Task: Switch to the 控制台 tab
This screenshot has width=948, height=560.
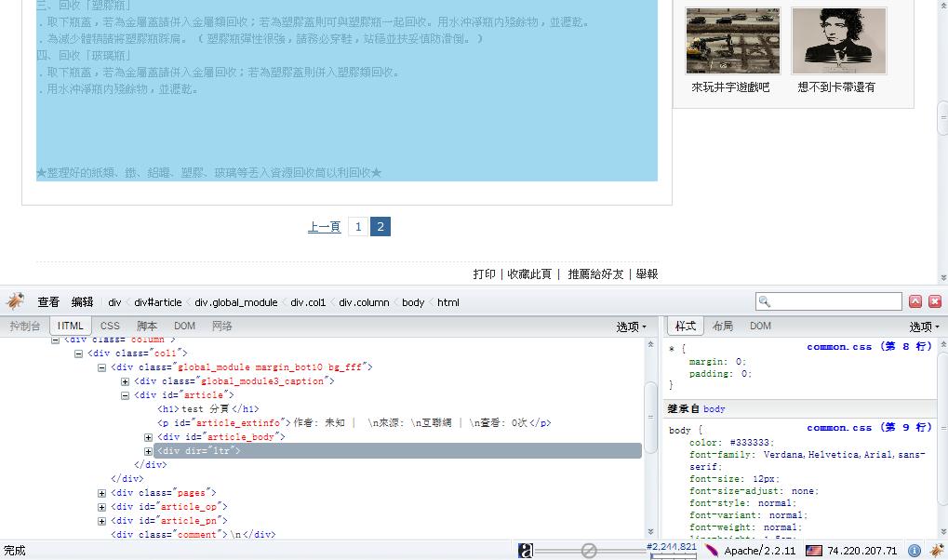Action: coord(25,326)
